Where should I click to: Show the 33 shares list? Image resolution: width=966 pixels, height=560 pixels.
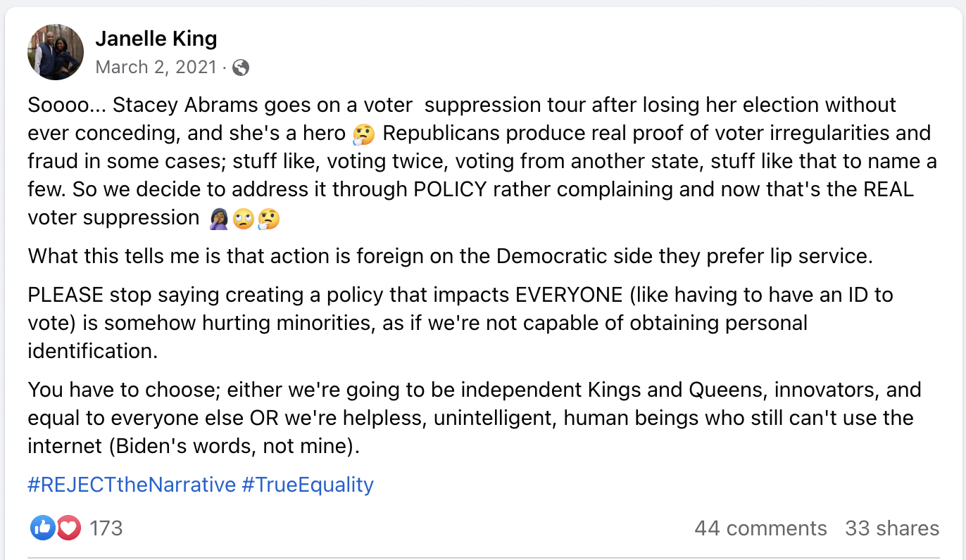[x=892, y=528]
